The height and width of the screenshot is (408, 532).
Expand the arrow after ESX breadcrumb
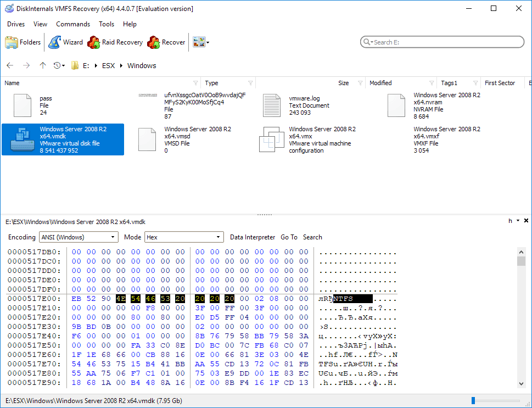[121, 65]
